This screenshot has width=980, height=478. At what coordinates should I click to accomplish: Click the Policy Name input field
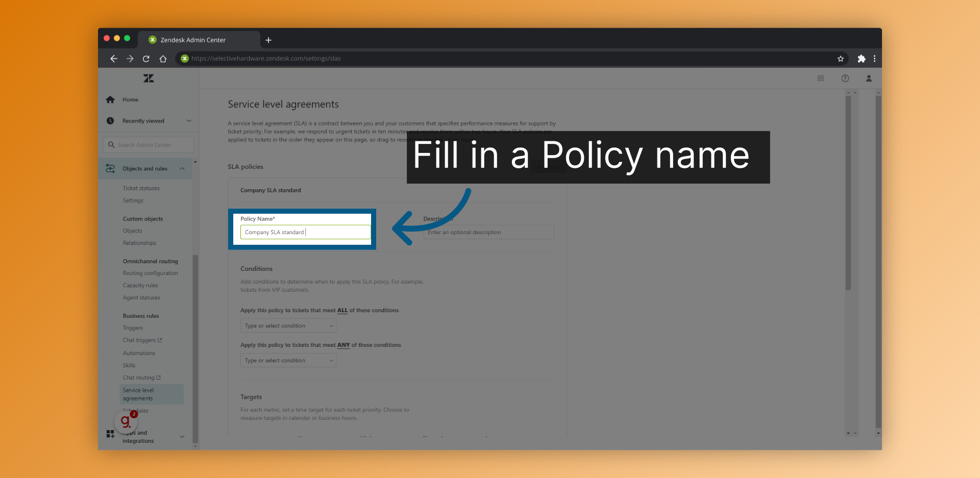pyautogui.click(x=305, y=232)
